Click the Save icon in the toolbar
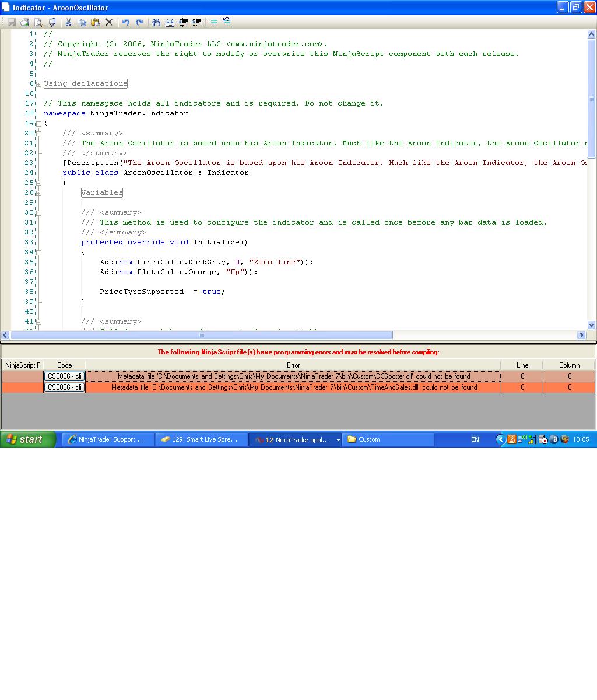The image size is (597, 700). [x=11, y=22]
